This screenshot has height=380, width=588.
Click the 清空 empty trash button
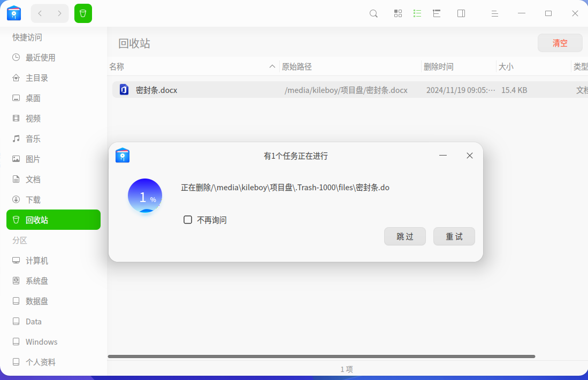pos(560,43)
